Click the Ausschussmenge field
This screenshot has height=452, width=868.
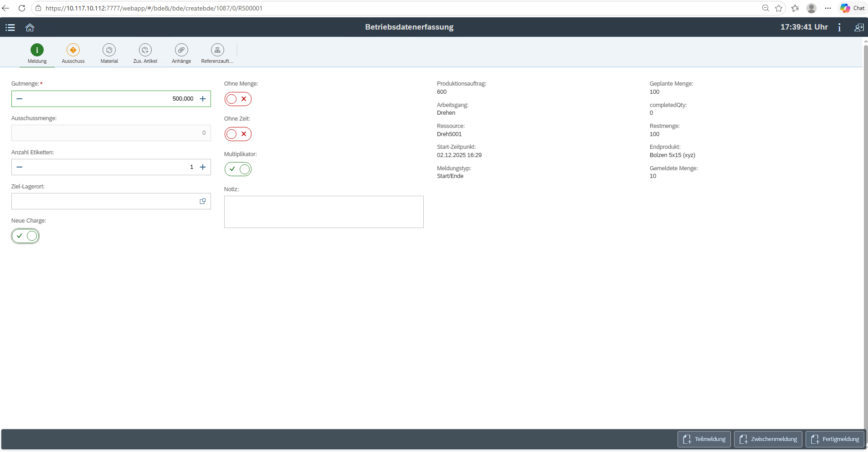(x=111, y=133)
